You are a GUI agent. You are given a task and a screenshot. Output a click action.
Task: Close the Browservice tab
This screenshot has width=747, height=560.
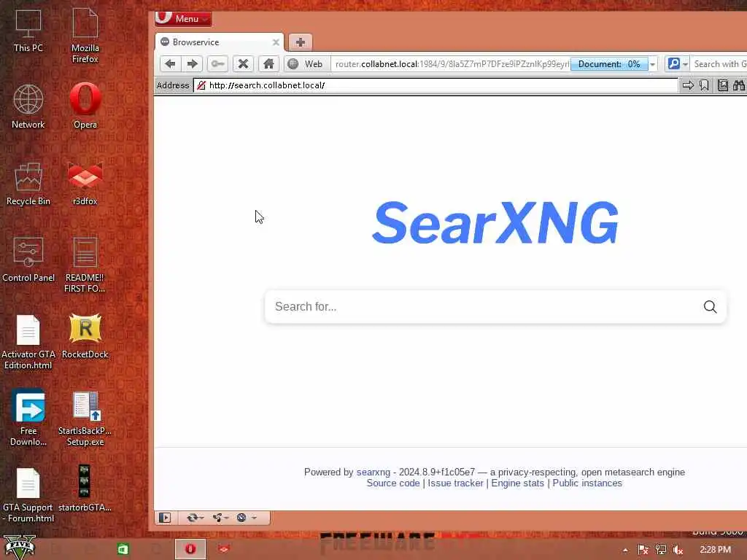click(x=275, y=42)
